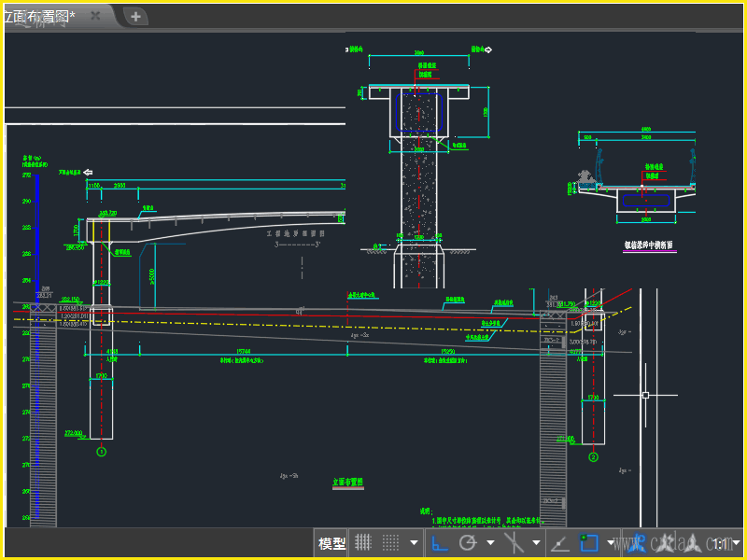Select the 钢箱梁跨中横断面 section title text
The width and height of the screenshot is (747, 560).
[x=648, y=245]
